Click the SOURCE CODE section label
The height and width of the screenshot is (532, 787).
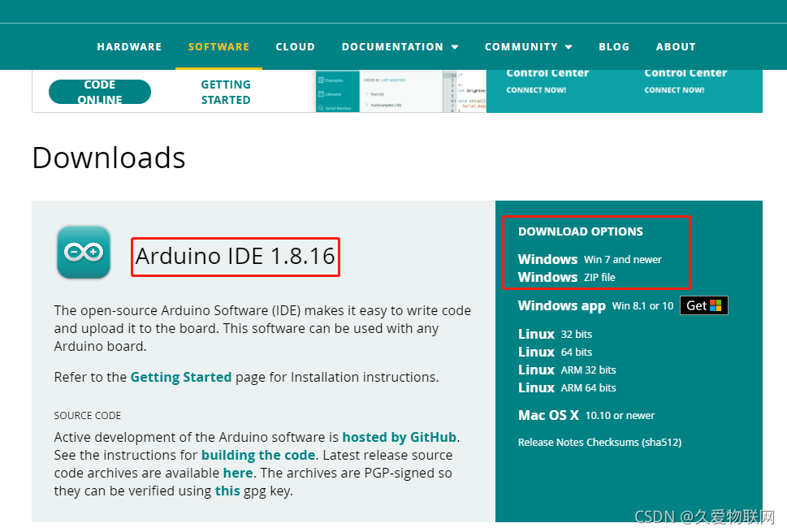coord(88,416)
